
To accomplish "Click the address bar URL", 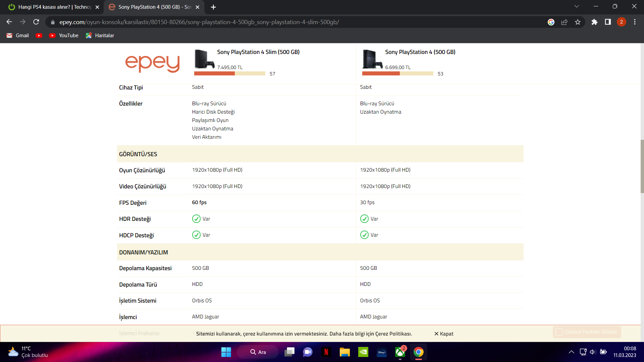I will tap(199, 22).
